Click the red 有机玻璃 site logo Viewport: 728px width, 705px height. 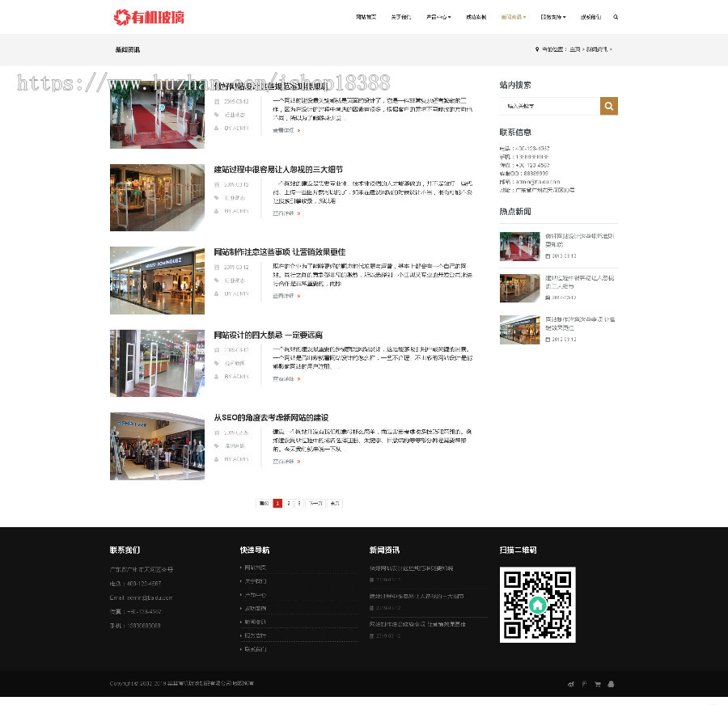coord(149,17)
